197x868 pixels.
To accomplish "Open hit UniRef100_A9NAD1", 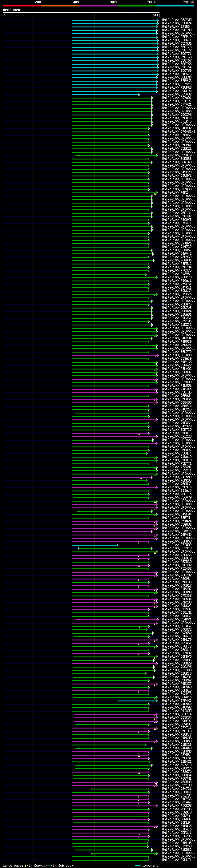I will [x=177, y=98].
